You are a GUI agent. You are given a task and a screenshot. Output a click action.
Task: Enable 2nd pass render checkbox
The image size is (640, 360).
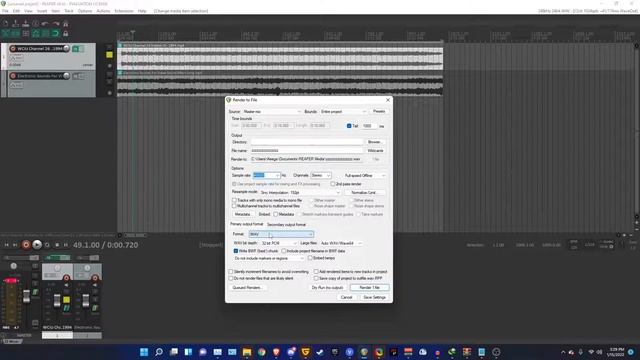pyautogui.click(x=333, y=184)
